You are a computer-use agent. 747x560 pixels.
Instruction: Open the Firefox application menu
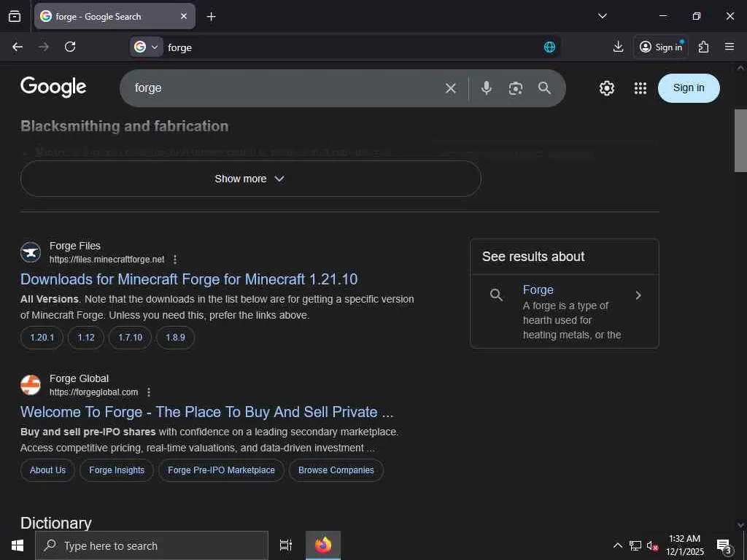click(729, 47)
